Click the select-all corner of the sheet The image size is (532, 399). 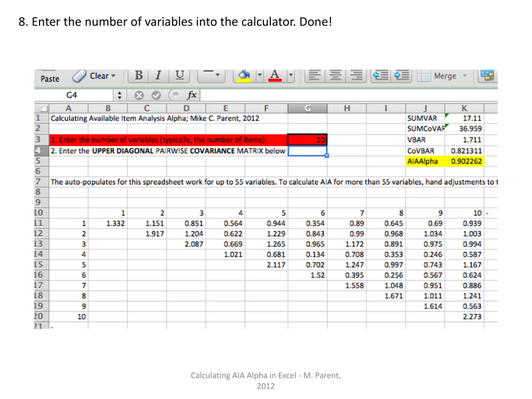(x=42, y=108)
